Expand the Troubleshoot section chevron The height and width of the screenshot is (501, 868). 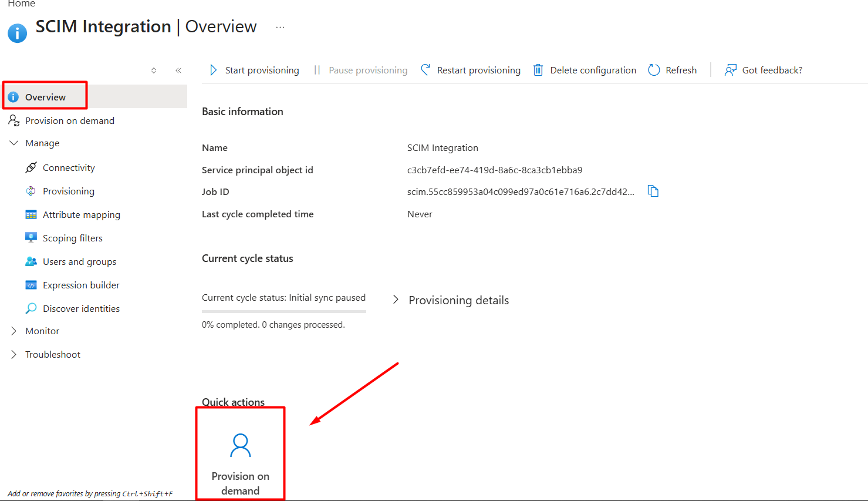pyautogui.click(x=13, y=354)
